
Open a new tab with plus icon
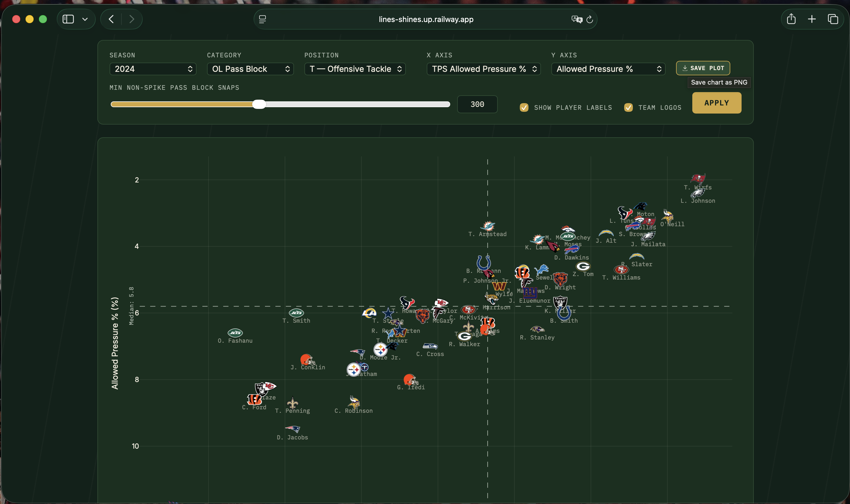point(812,19)
